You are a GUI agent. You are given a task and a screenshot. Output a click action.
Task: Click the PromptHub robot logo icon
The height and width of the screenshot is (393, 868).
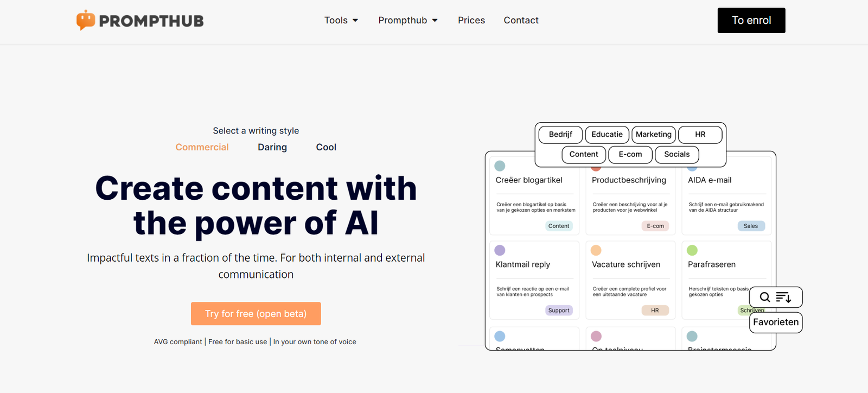(86, 20)
